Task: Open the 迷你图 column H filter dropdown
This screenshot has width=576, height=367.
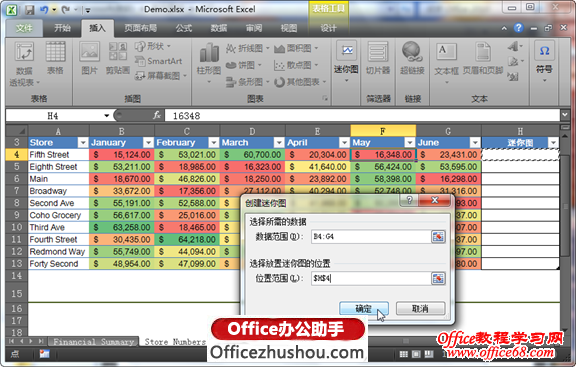Action: click(x=553, y=143)
